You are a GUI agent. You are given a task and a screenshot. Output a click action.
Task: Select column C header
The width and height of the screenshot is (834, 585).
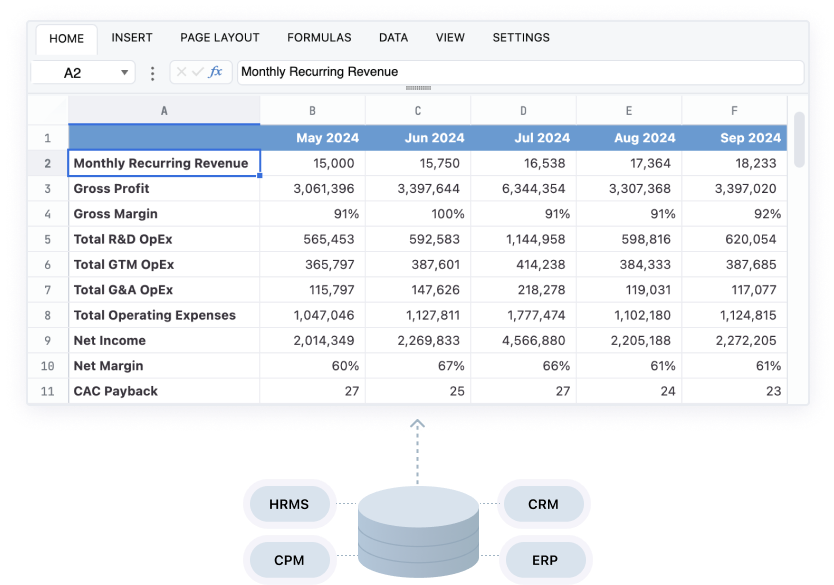click(x=418, y=111)
